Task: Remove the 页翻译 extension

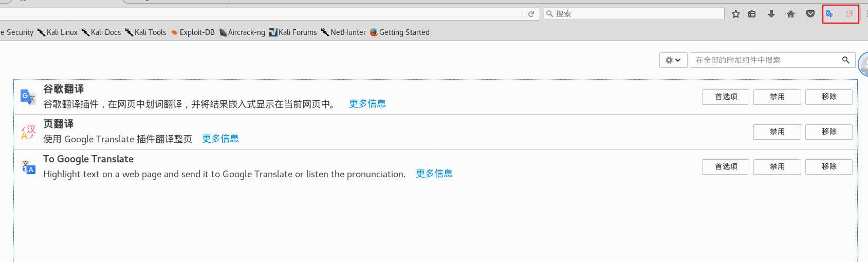Action: tap(829, 132)
